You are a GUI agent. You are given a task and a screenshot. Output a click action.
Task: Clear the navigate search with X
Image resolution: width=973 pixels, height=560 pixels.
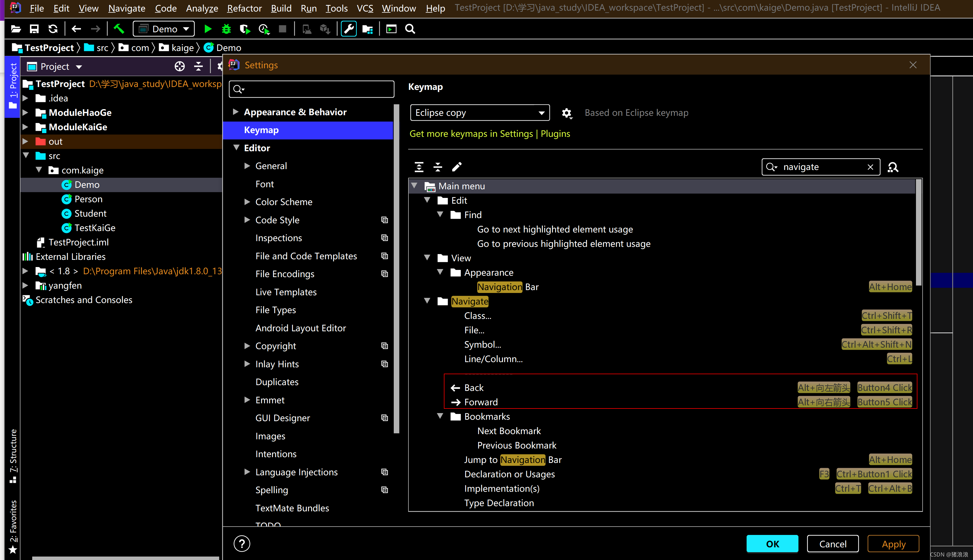(x=870, y=167)
